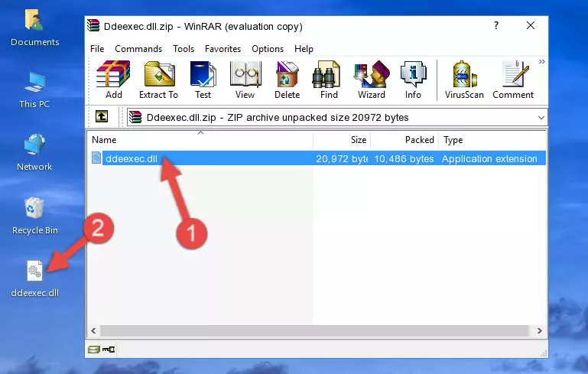The width and height of the screenshot is (588, 374).
Task: Sort the list by the Size column
Action: (x=342, y=140)
